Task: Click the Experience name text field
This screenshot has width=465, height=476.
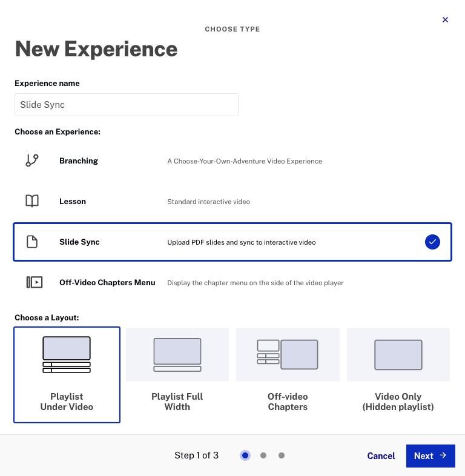Action: [x=127, y=105]
